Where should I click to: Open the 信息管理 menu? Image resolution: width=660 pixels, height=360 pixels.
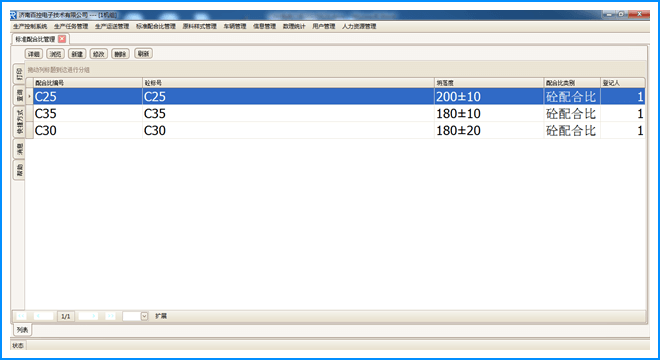[x=264, y=27]
